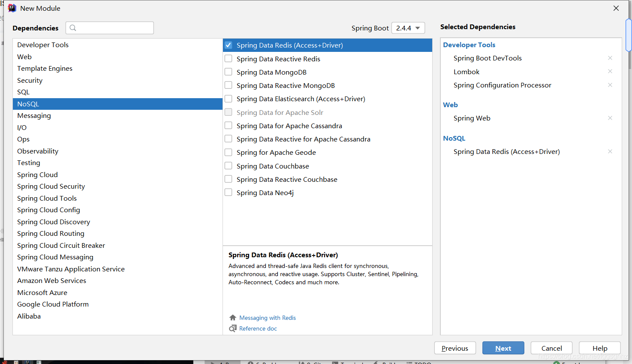Select Spring Cloud Routing category

[117, 233]
